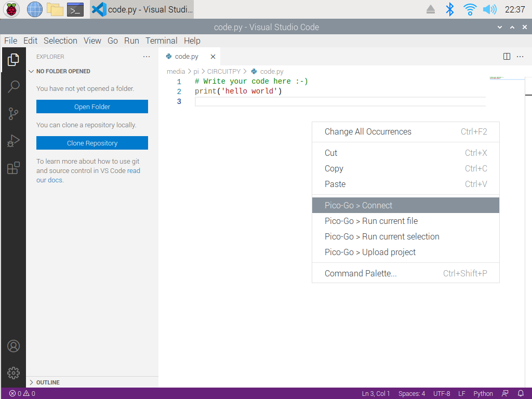
Task: Click the Clone Repository button
Action: pos(92,143)
